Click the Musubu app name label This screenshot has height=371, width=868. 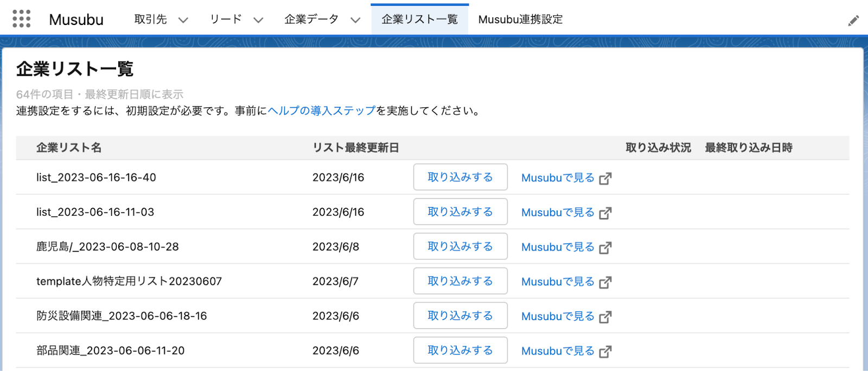click(x=76, y=20)
